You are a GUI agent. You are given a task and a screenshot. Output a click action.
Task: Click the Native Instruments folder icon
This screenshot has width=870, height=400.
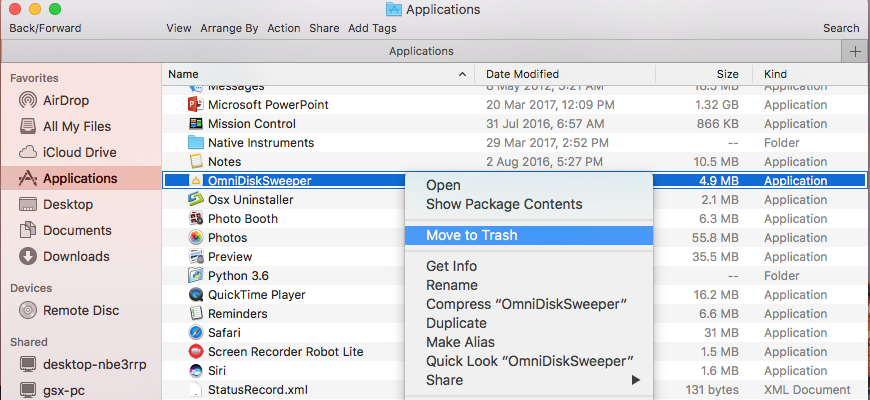196,143
